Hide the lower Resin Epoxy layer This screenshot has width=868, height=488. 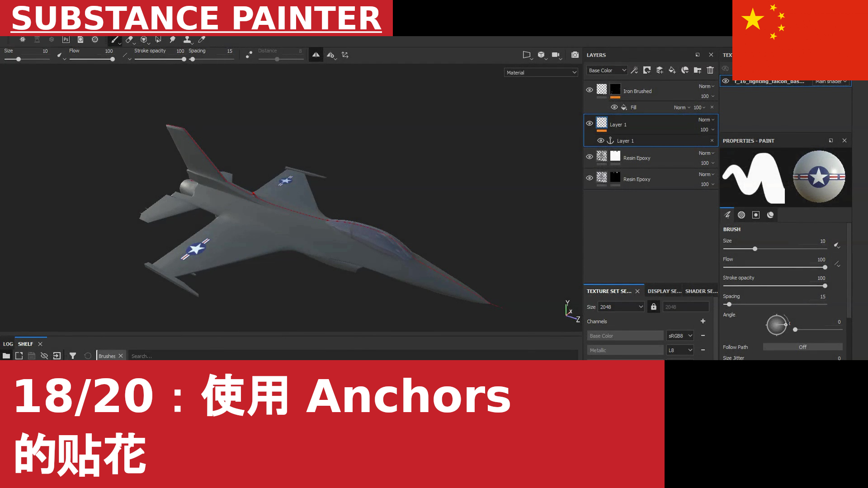[x=590, y=178]
